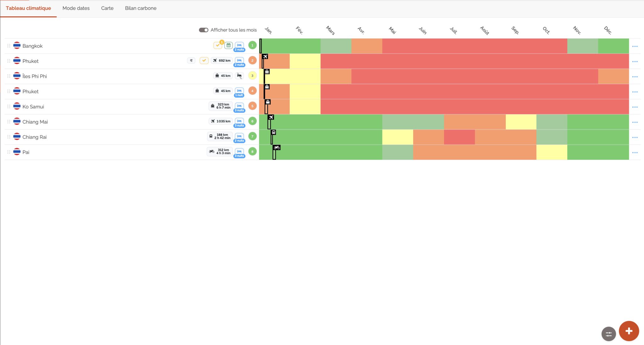The height and width of the screenshot is (345, 644).
Task: Click the Pai destination name
Action: click(x=26, y=152)
